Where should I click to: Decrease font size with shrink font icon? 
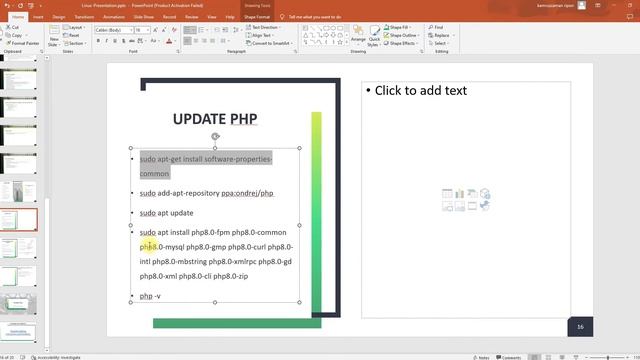pyautogui.click(x=164, y=30)
